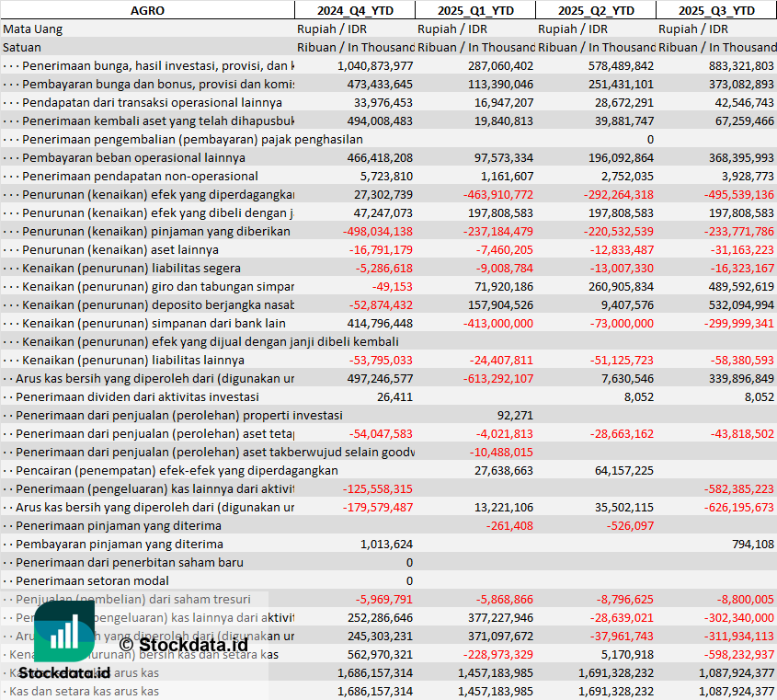Pick the 2025_Q3_YTD column header
The width and height of the screenshot is (777, 700).
click(716, 10)
